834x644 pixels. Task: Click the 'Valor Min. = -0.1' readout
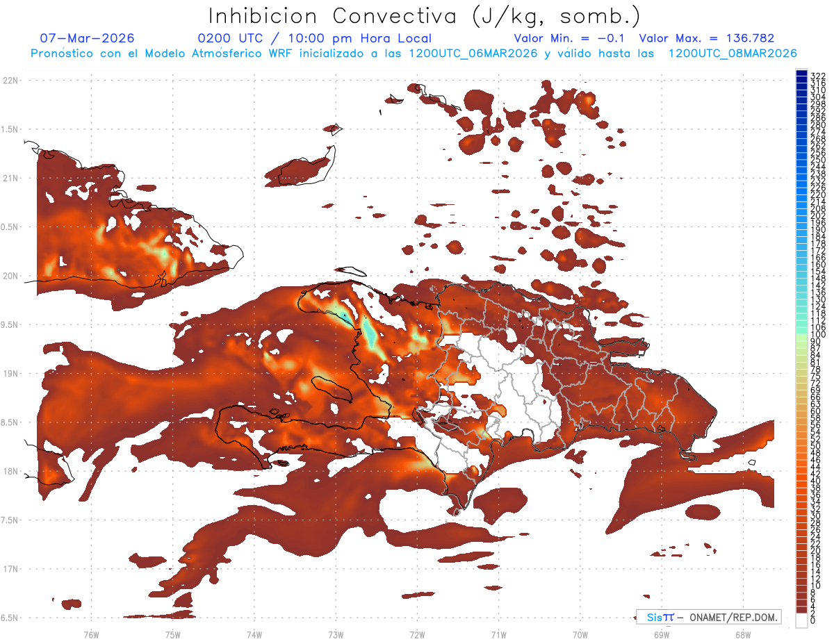click(x=569, y=38)
